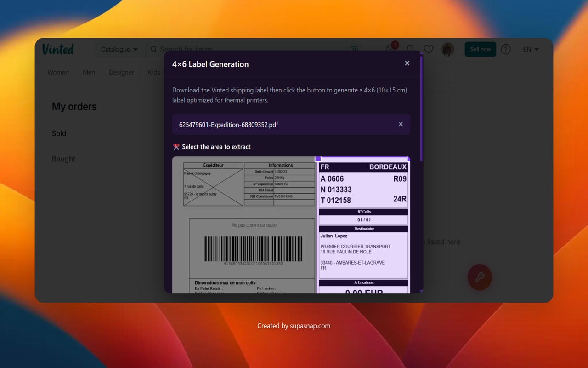Click the PREMIER COURRIER TRANSPORT line
The width and height of the screenshot is (588, 368).
point(356,247)
